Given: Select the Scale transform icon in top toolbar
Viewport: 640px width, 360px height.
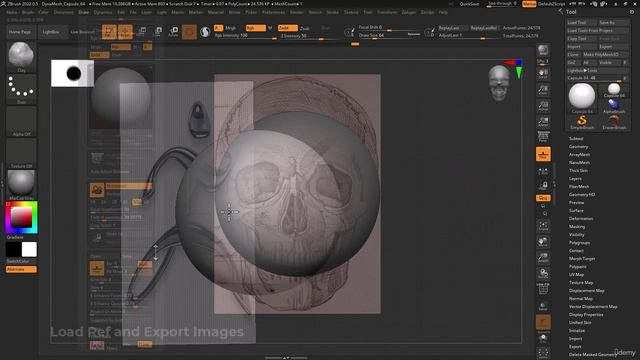Looking at the screenshot, I should tap(158, 32).
